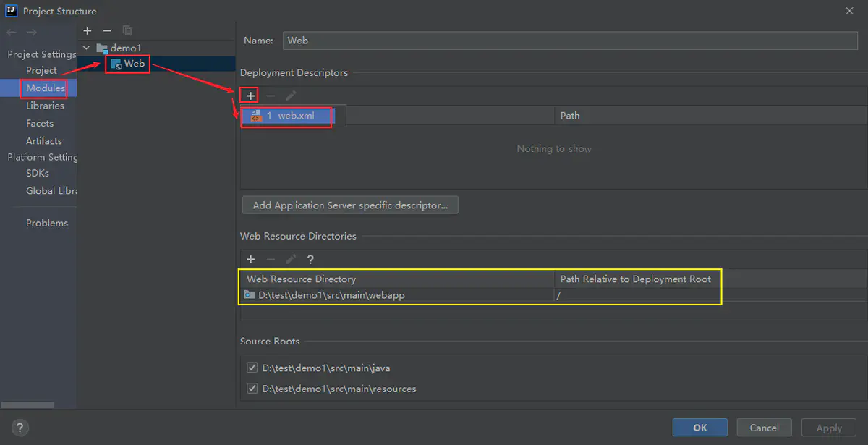This screenshot has height=445, width=868.
Task: Remove selected module with minus icon
Action: (107, 30)
